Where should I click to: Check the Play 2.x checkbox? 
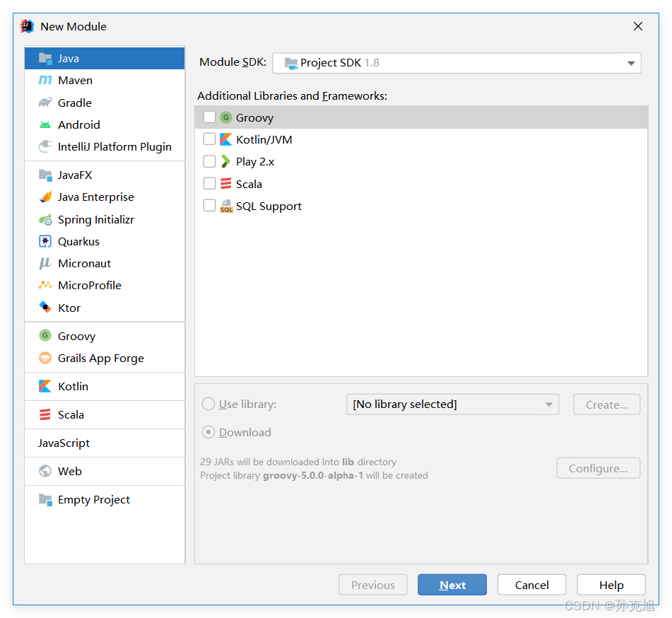coord(209,161)
